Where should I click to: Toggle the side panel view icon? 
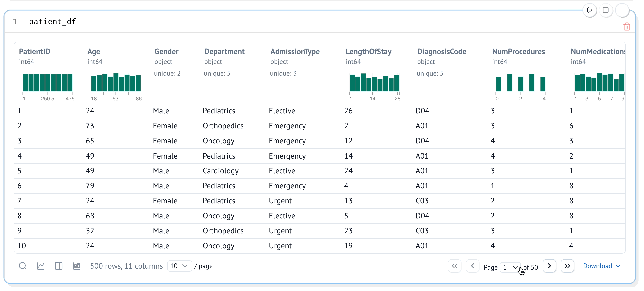pos(59,266)
